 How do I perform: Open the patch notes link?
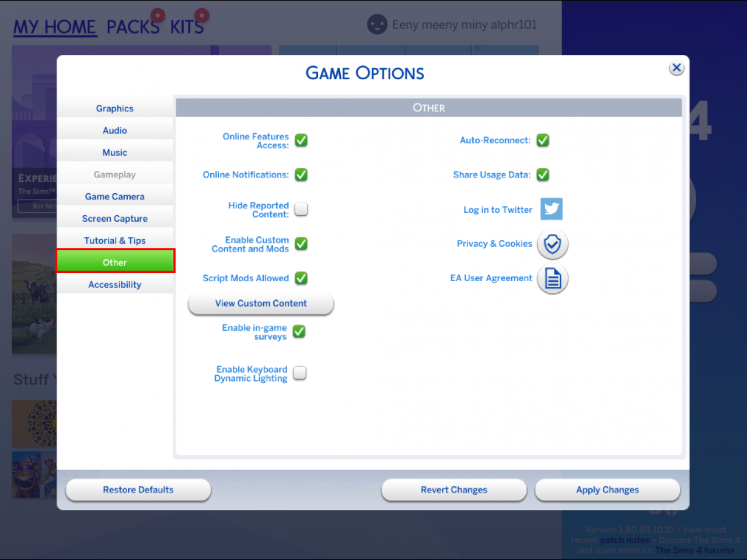click(x=624, y=540)
